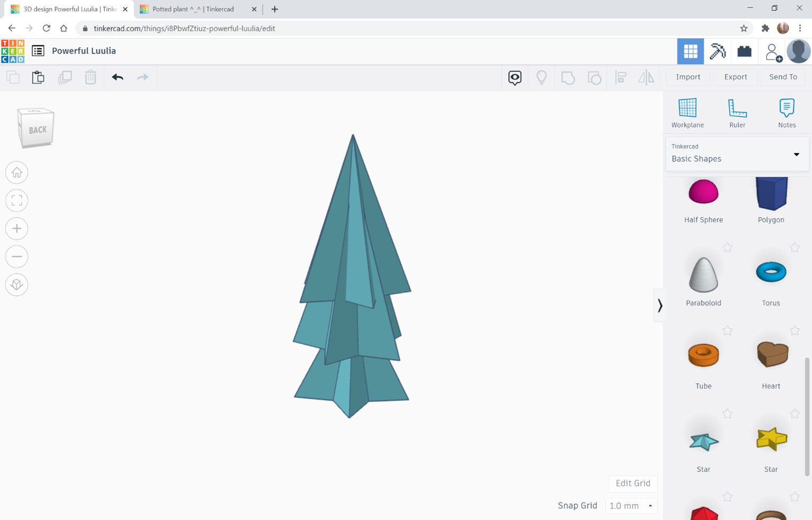The image size is (812, 520).
Task: Click the BACK view cube
Action: (x=36, y=128)
